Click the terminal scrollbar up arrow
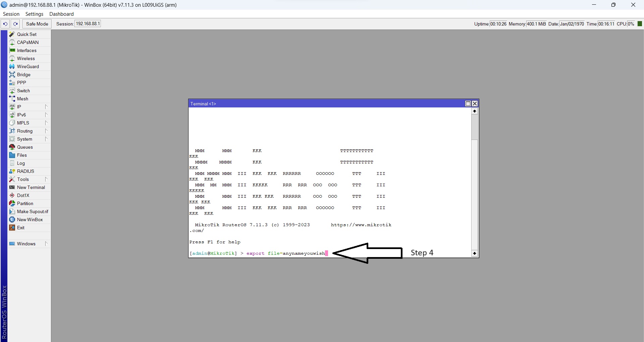The width and height of the screenshot is (644, 342). point(475,111)
